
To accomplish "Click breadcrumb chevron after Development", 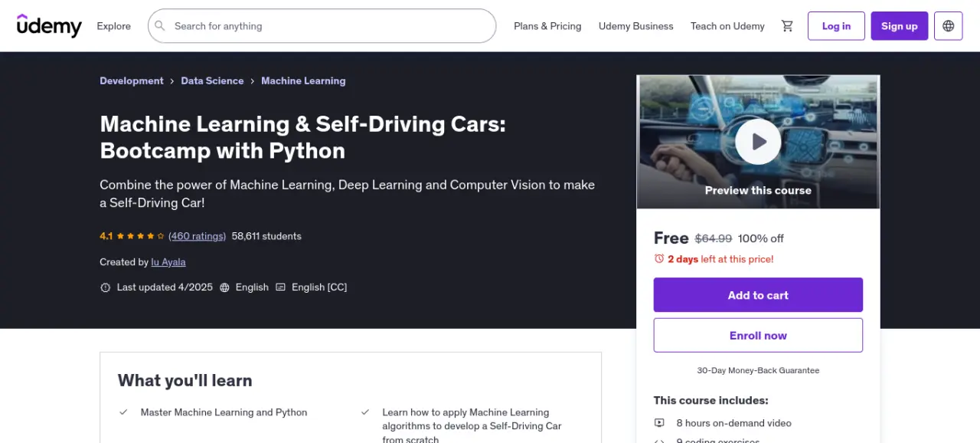I will 172,81.
